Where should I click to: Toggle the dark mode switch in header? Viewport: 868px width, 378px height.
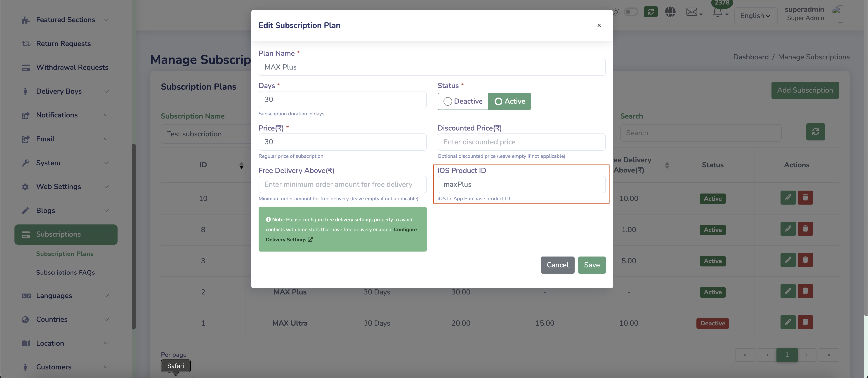(632, 12)
